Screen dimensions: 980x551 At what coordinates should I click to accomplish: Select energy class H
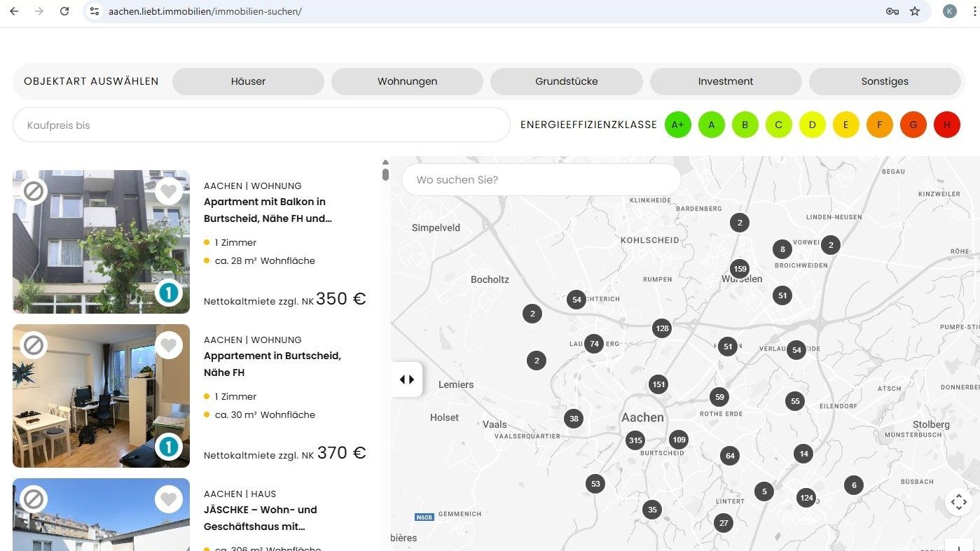[946, 125]
